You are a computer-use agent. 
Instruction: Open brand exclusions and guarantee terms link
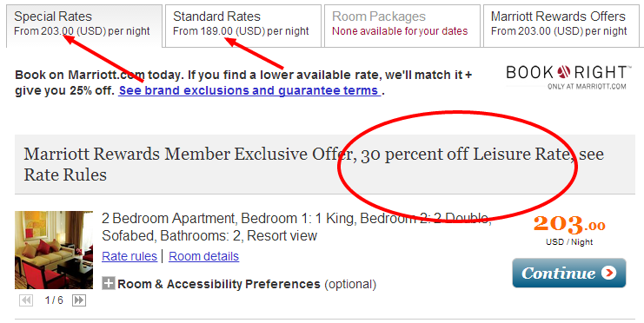249,90
